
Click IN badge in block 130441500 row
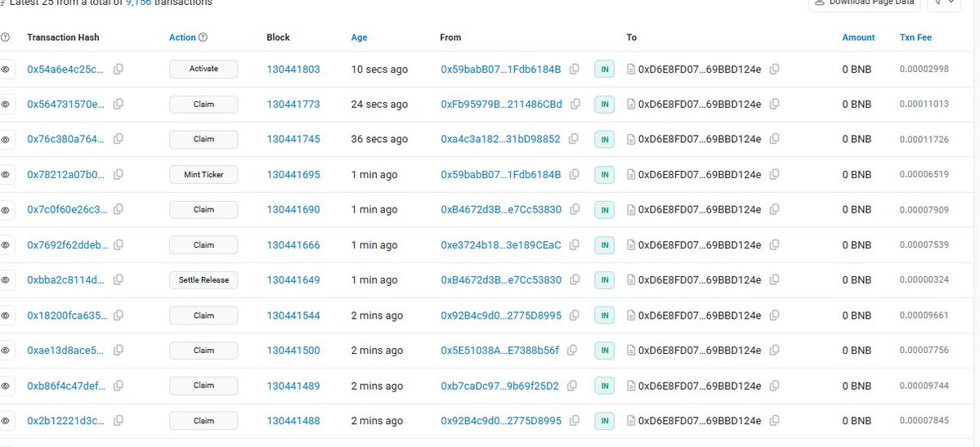tap(604, 350)
